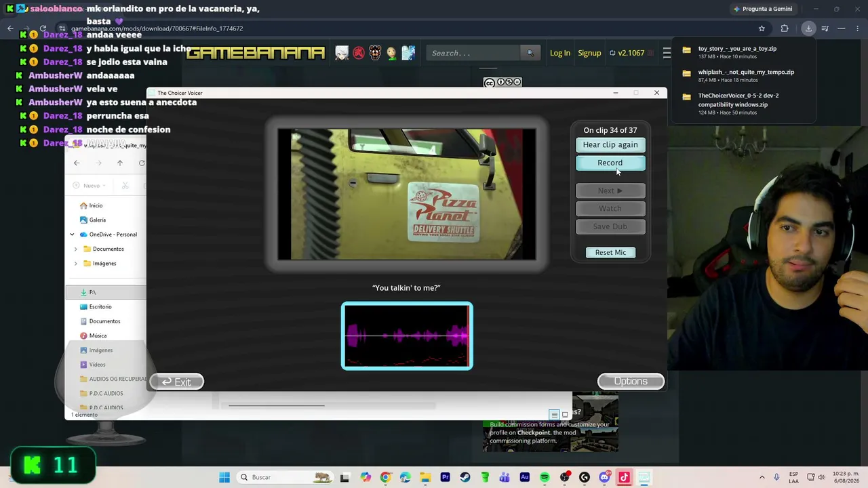Start recording with the Record button
The image size is (868, 488).
pyautogui.click(x=610, y=163)
